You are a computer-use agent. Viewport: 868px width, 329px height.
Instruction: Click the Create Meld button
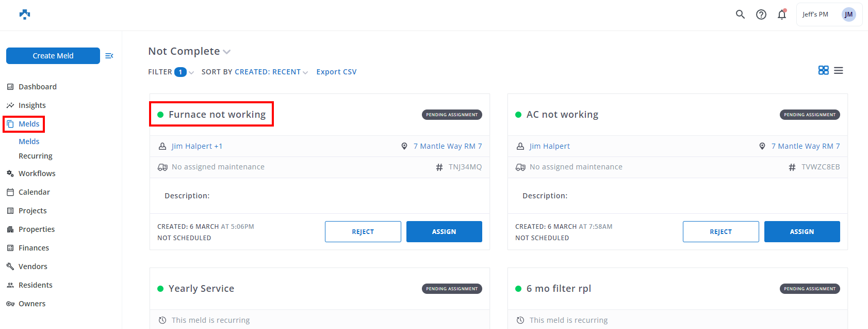[53, 56]
